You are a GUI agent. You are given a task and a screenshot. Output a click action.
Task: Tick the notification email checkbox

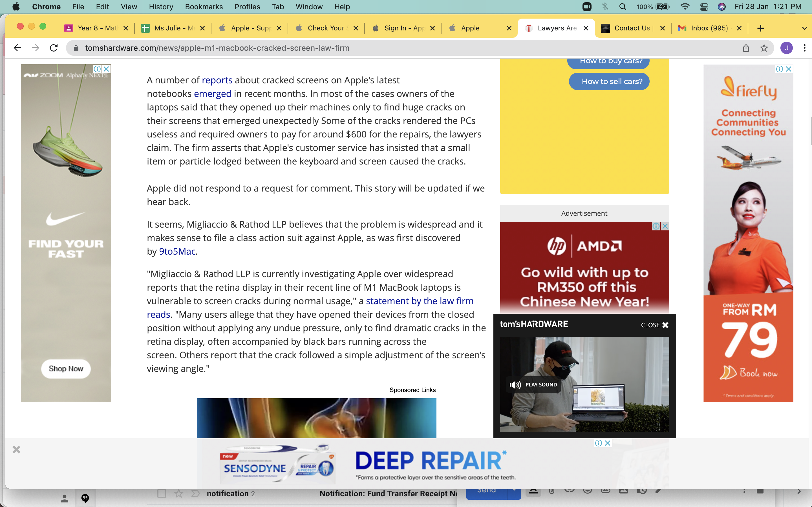(162, 493)
